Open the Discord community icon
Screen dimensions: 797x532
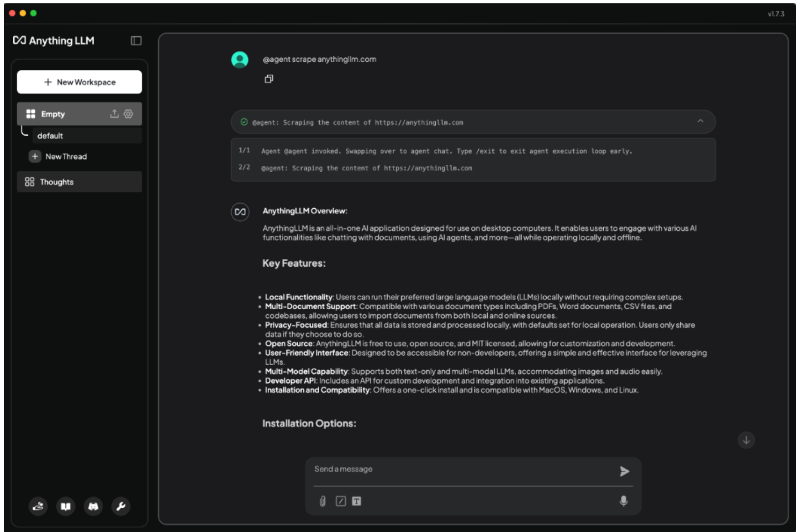click(x=93, y=506)
